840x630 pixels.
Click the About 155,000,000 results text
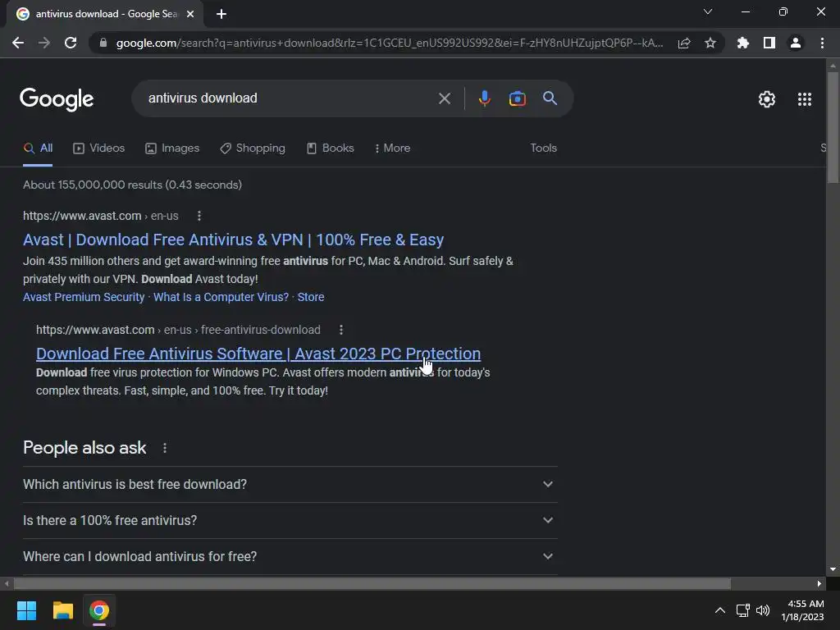pos(132,185)
